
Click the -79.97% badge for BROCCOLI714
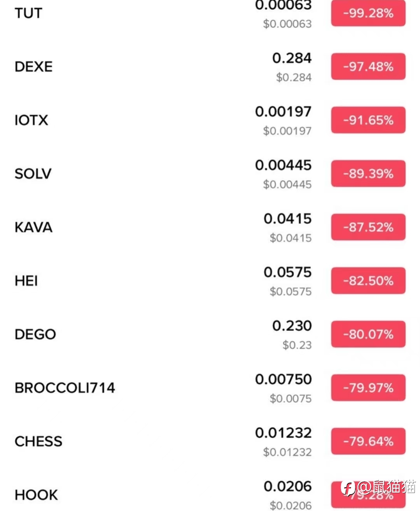(368, 388)
